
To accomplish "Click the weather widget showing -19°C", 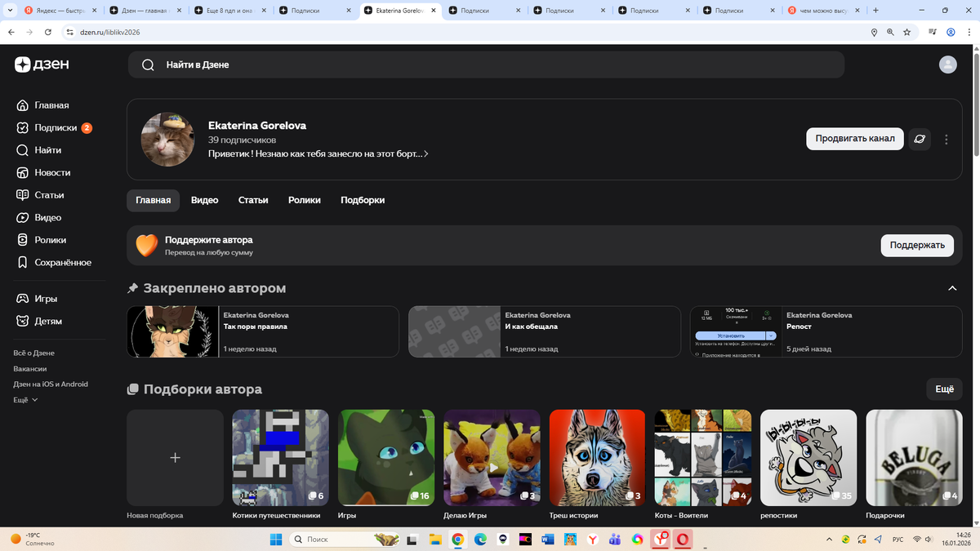I will click(33, 539).
